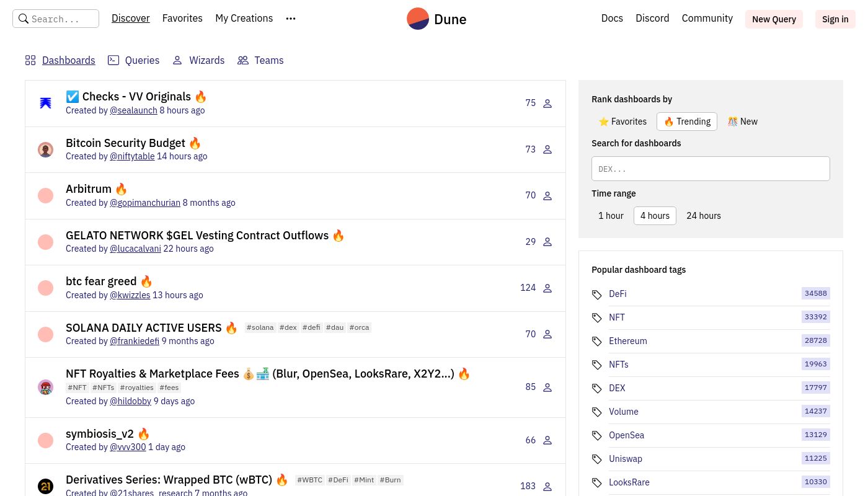The height and width of the screenshot is (496, 868).
Task: Rank dashboards by Trending
Action: (x=687, y=122)
